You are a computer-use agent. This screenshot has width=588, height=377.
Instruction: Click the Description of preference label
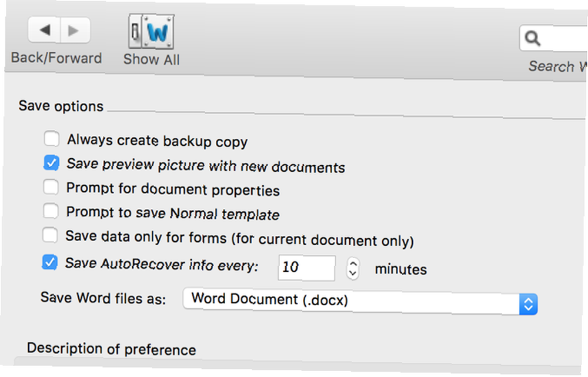pos(111,349)
